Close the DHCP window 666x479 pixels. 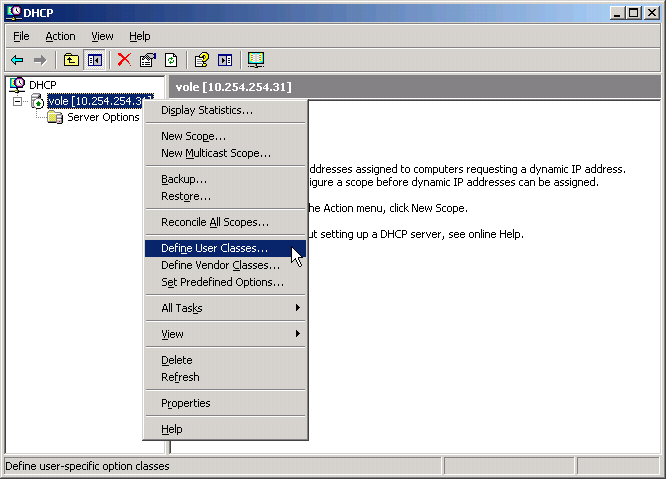(652, 13)
